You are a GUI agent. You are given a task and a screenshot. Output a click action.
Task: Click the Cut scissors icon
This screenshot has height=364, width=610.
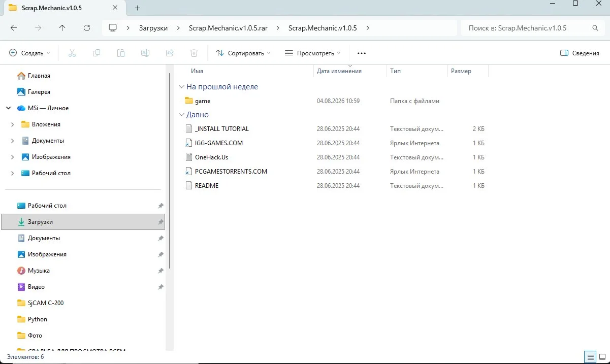[72, 53]
